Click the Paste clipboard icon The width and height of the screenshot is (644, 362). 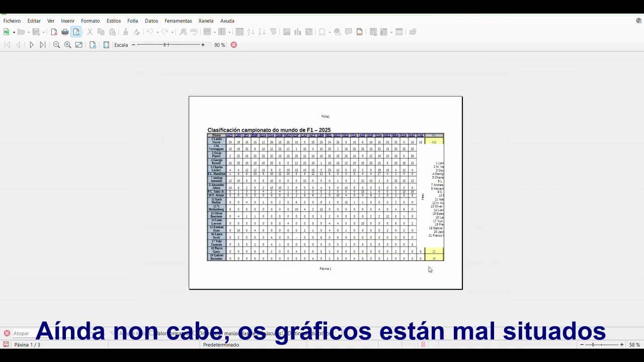point(112,32)
